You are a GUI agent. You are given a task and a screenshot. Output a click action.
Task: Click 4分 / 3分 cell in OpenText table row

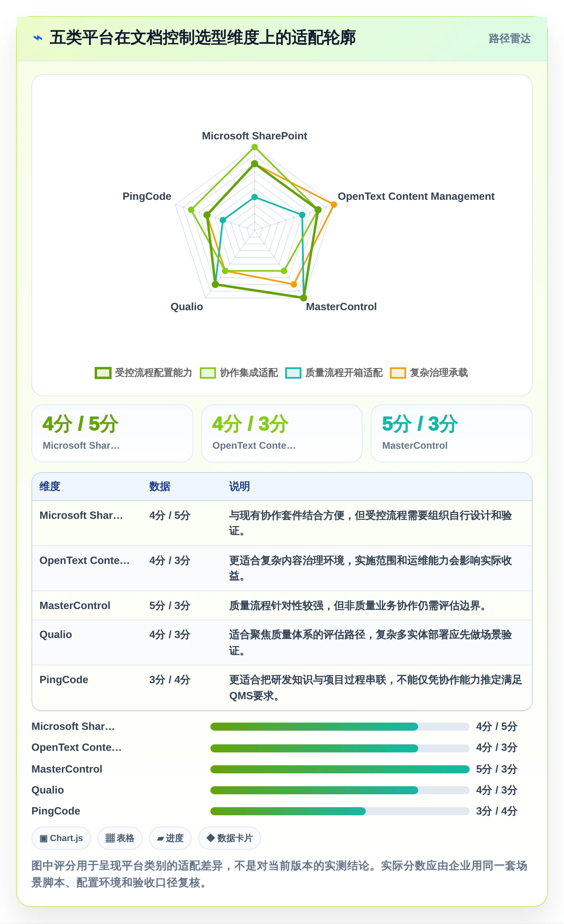(x=170, y=561)
